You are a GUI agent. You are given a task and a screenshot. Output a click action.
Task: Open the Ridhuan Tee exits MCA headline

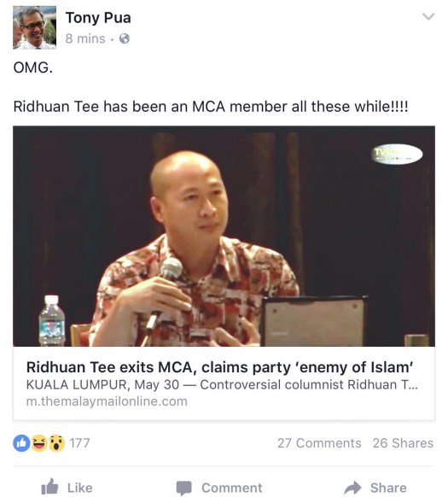[219, 367]
